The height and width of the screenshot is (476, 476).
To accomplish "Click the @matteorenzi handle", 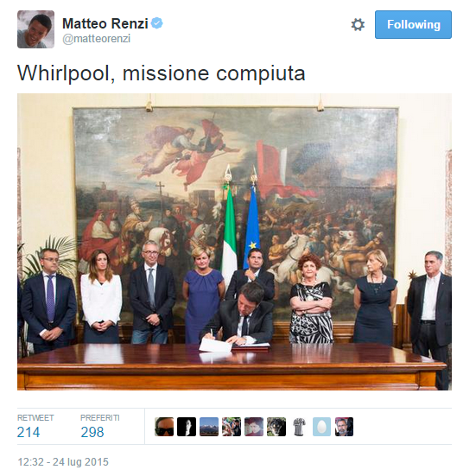I will (96, 39).
